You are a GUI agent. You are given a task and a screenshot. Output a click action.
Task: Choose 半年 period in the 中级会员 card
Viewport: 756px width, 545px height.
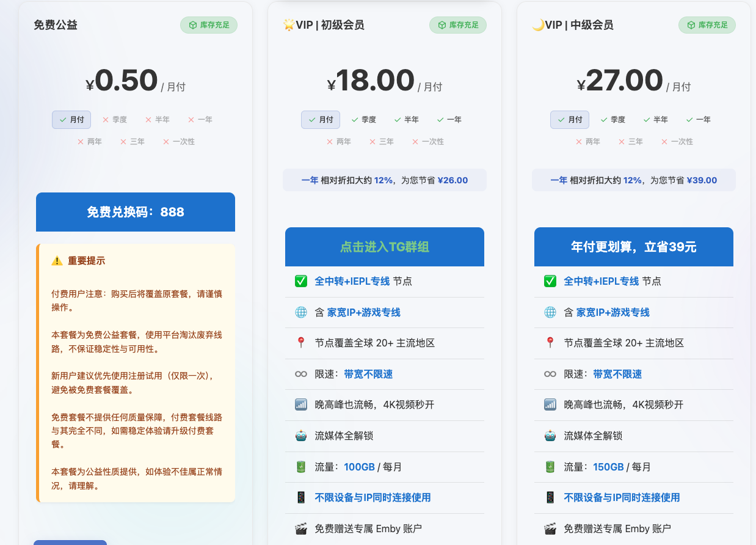[x=655, y=120]
